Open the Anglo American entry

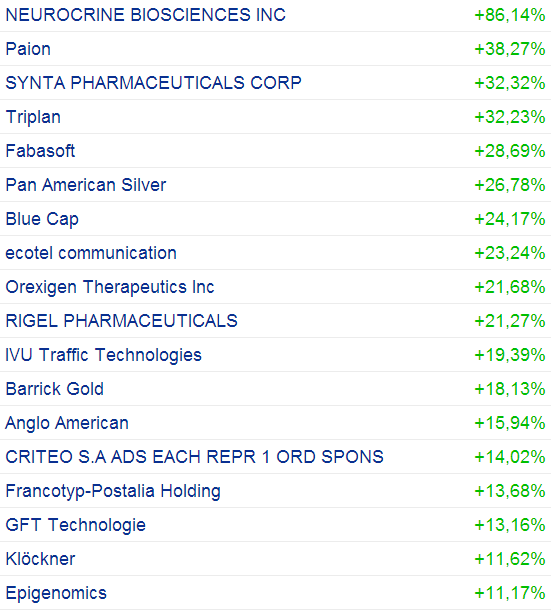67,423
